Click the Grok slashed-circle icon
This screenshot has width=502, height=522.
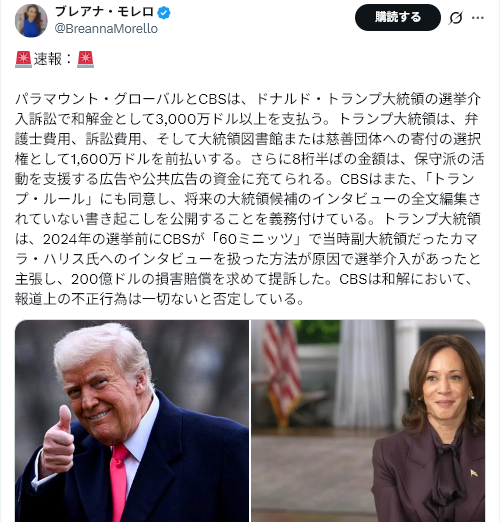click(455, 18)
